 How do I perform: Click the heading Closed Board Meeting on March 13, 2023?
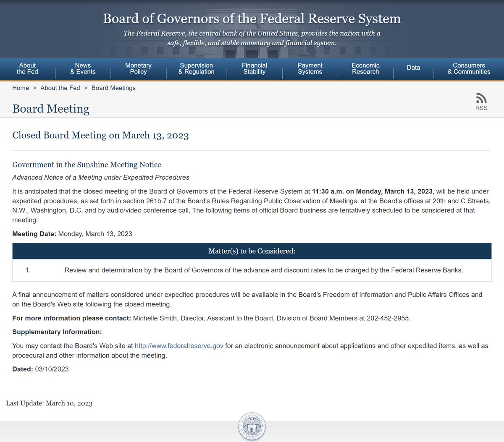point(100,135)
